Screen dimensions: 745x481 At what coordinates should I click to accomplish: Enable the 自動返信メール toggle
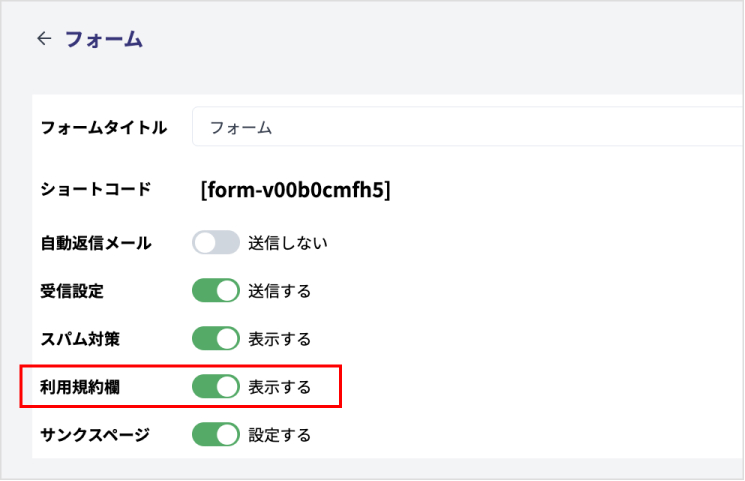point(216,242)
